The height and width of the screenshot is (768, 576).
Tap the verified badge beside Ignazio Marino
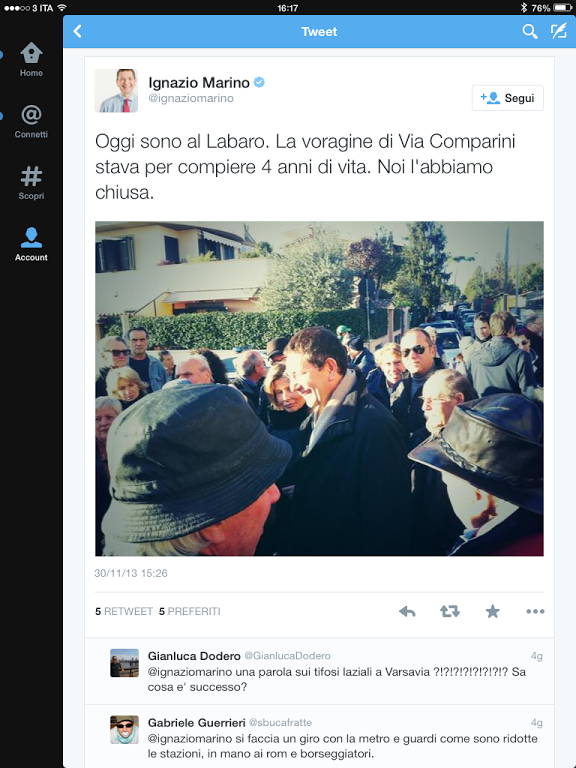pos(259,82)
